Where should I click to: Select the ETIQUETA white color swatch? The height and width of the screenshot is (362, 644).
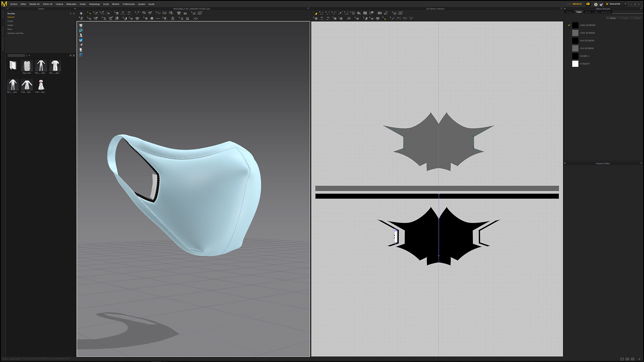[x=575, y=64]
